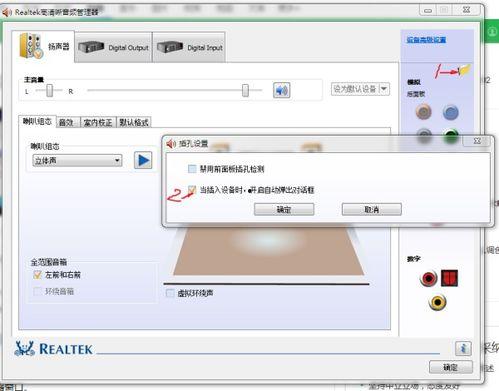Image resolution: width=499 pixels, height=391 pixels.
Task: Open the 默认格式 default format sub-tab
Action: [x=134, y=122]
